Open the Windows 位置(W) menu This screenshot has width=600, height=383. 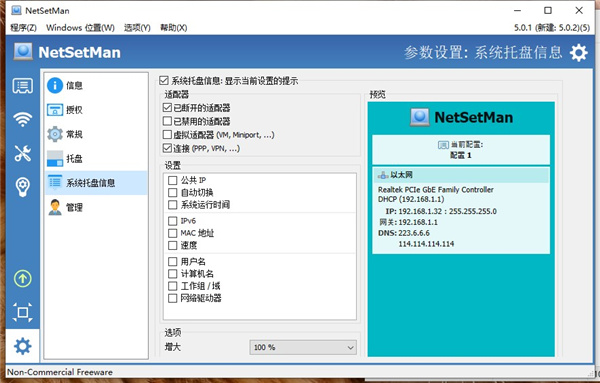(x=80, y=28)
